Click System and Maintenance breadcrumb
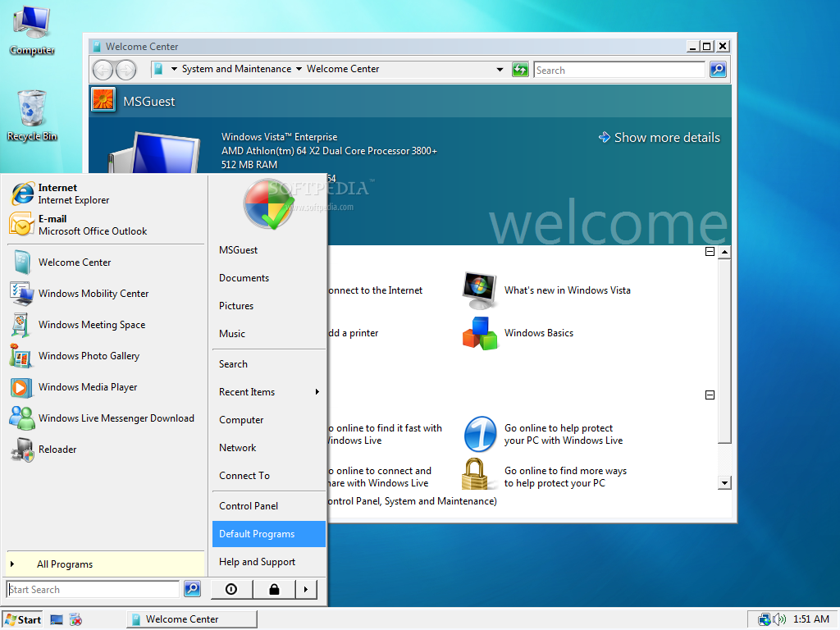 (236, 69)
